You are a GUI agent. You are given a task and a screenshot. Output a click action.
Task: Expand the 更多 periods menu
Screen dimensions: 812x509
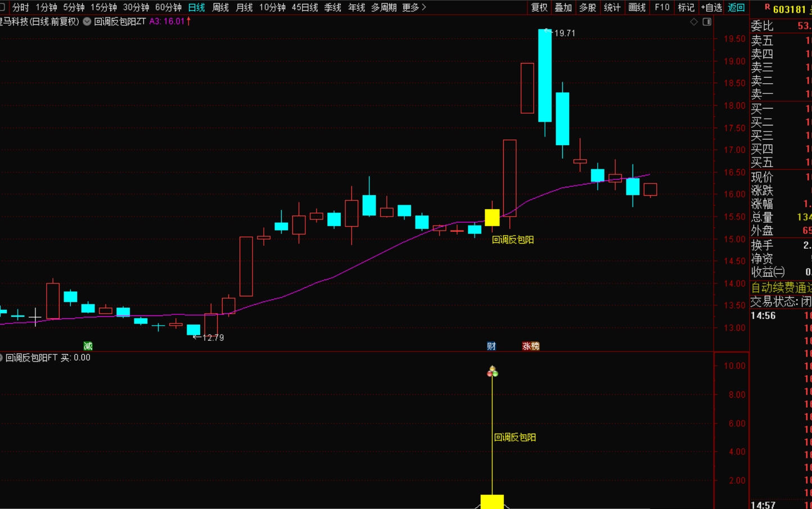tap(414, 7)
